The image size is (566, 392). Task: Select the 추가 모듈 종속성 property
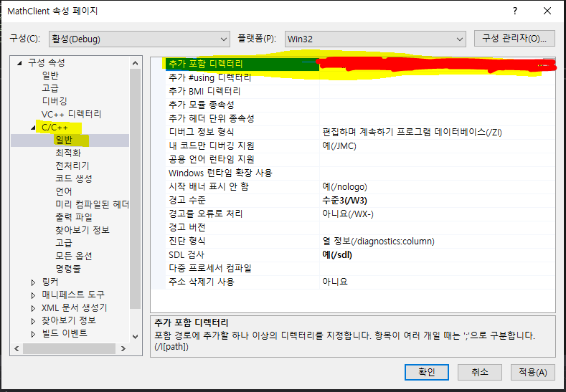[202, 105]
